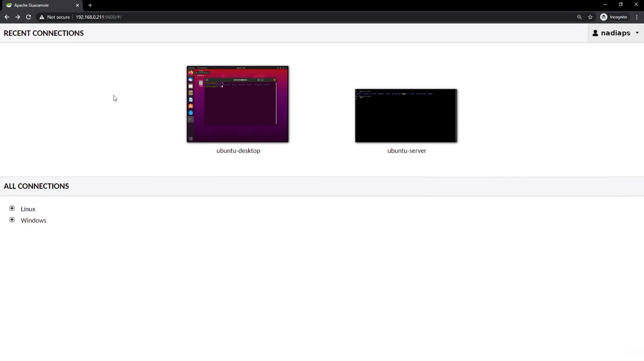The width and height of the screenshot is (644, 361).
Task: Close the Apache Guacamole tab
Action: pos(77,5)
